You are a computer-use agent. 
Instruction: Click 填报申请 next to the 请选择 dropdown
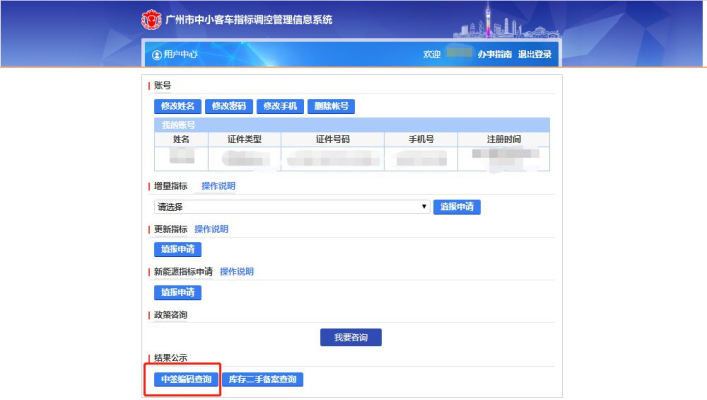point(457,207)
